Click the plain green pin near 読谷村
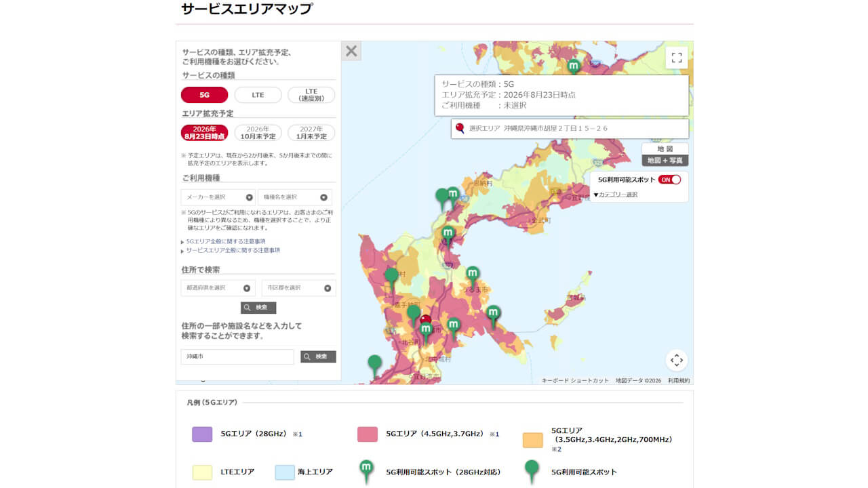The height and width of the screenshot is (488, 868). (x=391, y=279)
